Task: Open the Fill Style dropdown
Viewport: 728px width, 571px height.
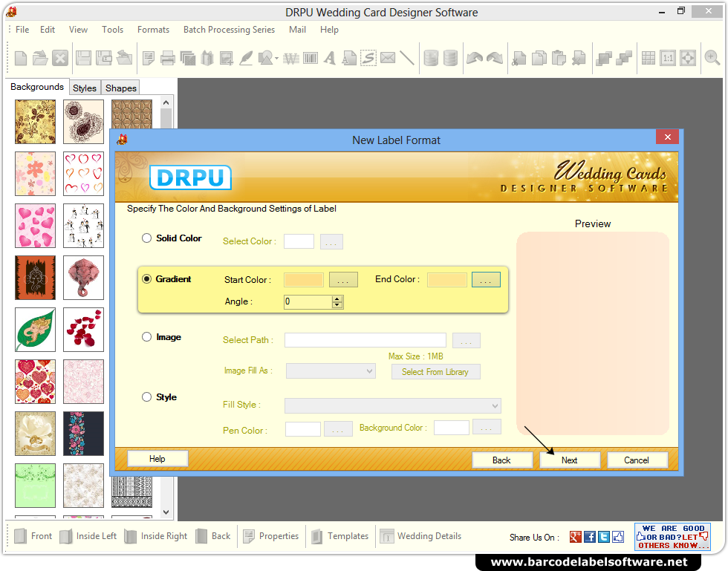Action: 393,405
